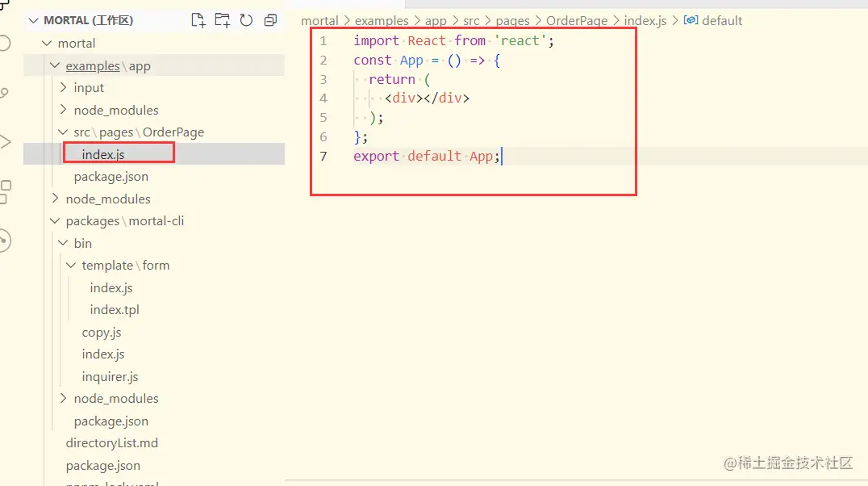Screen dimensions: 868x486
Task: Click line number 7 in the gutter
Action: (323, 157)
